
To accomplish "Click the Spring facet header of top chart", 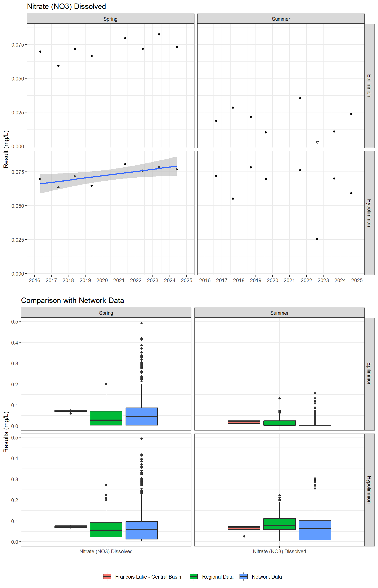I will pos(110,19).
